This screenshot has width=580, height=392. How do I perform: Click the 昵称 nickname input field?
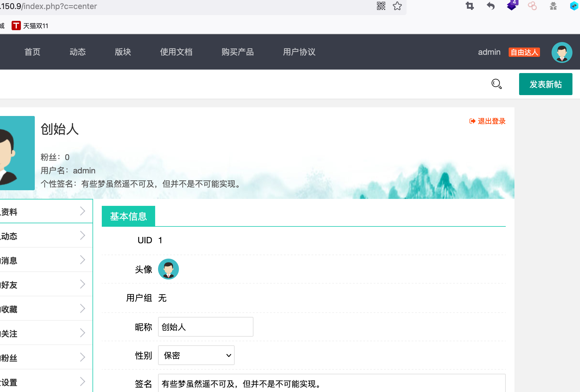(x=205, y=327)
